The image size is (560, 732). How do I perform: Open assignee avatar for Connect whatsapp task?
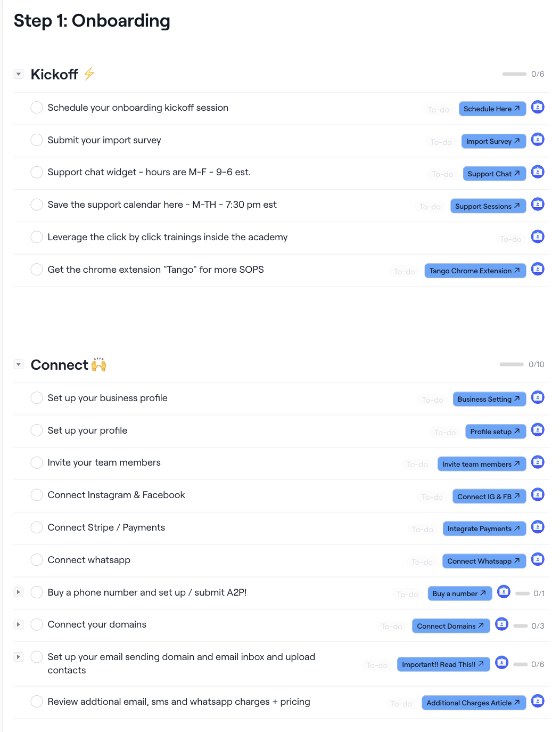point(538,559)
